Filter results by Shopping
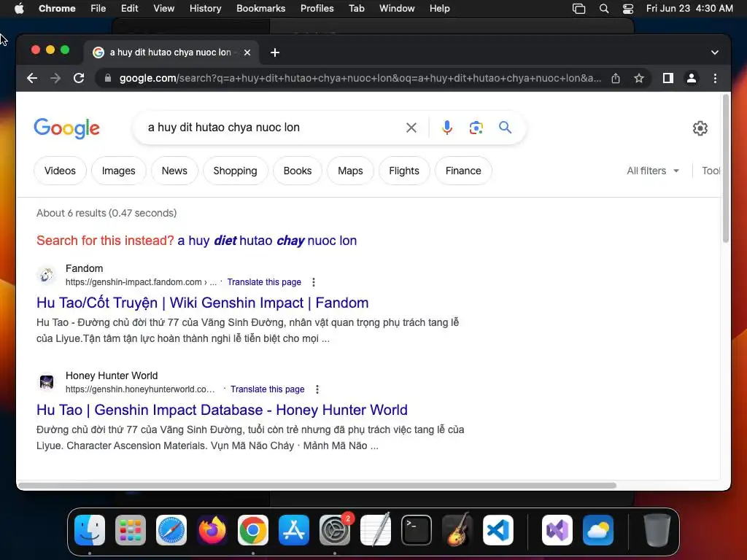747x560 pixels. (236, 171)
